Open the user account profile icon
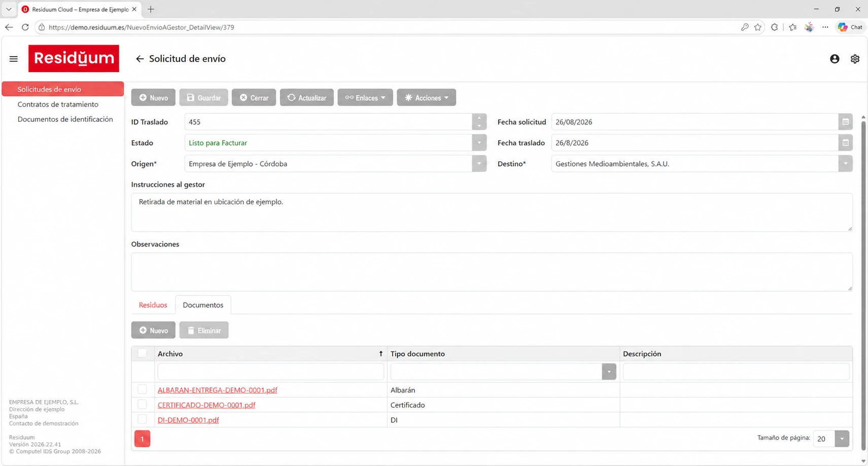868x466 pixels. coord(835,59)
